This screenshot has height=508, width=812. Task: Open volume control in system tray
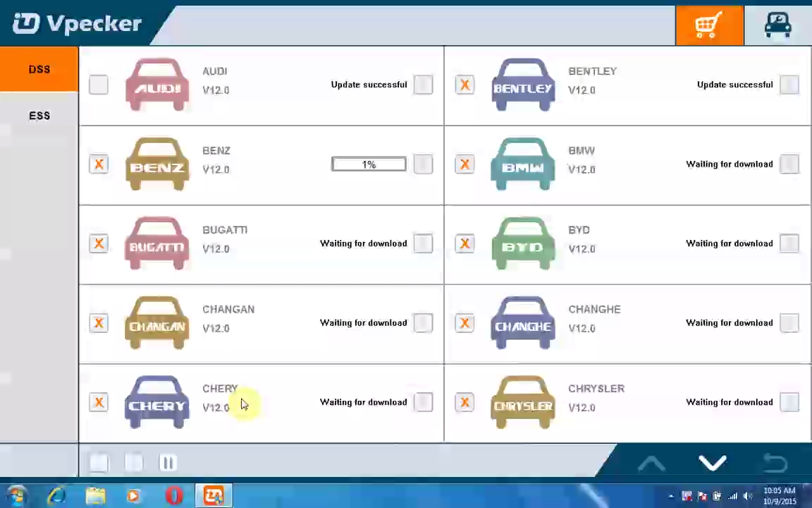pos(748,497)
